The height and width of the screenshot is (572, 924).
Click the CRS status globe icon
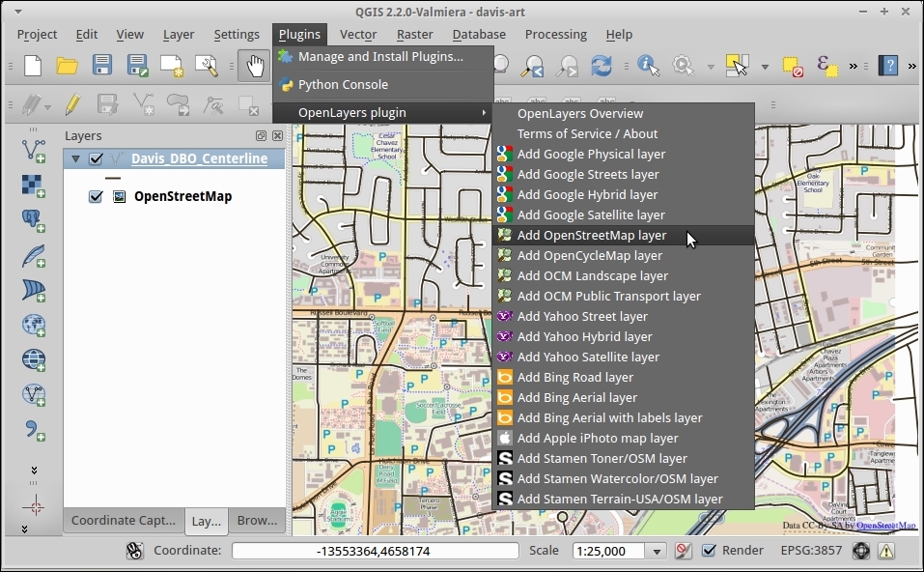click(861, 551)
